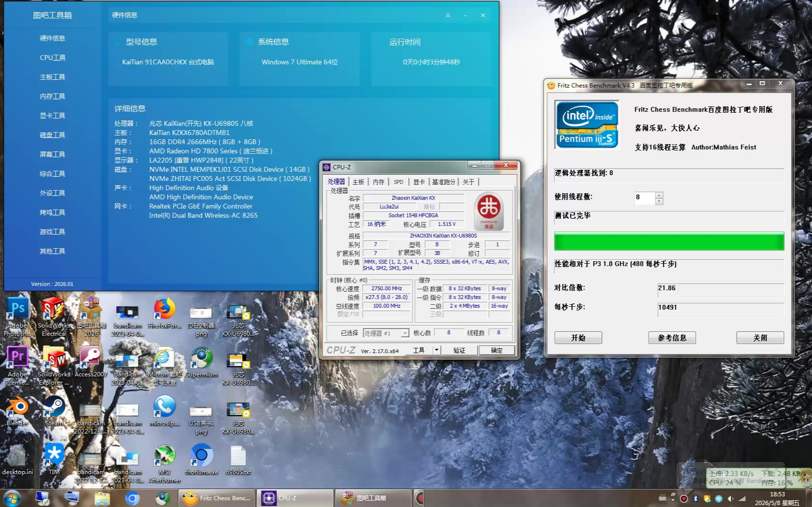The width and height of the screenshot is (812, 507).
Task: Launch SolidWorks Electrical desktop shortcut
Action: pos(54,317)
